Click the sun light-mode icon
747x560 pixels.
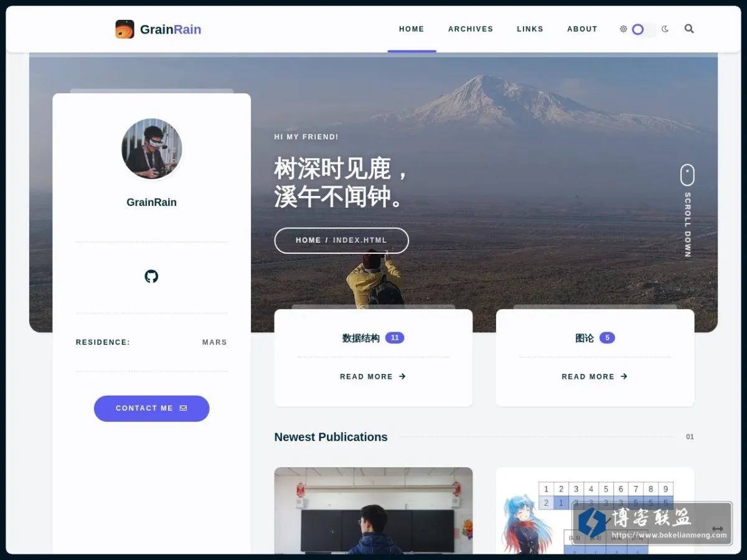(623, 29)
